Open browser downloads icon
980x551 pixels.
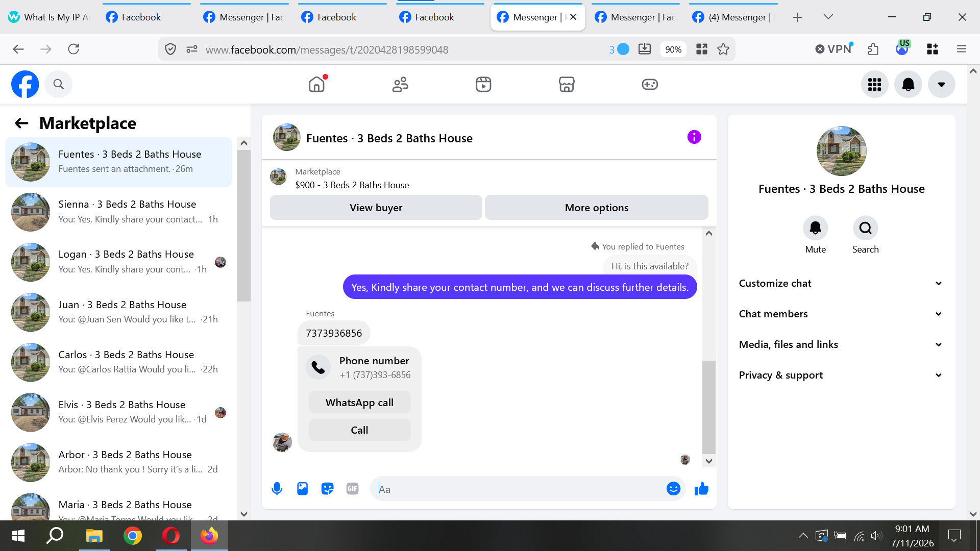[645, 49]
